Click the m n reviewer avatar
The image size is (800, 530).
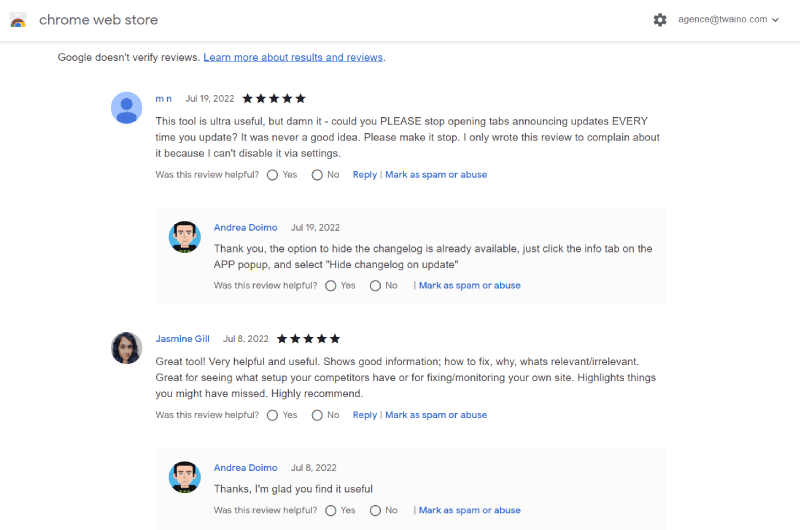[x=127, y=108]
